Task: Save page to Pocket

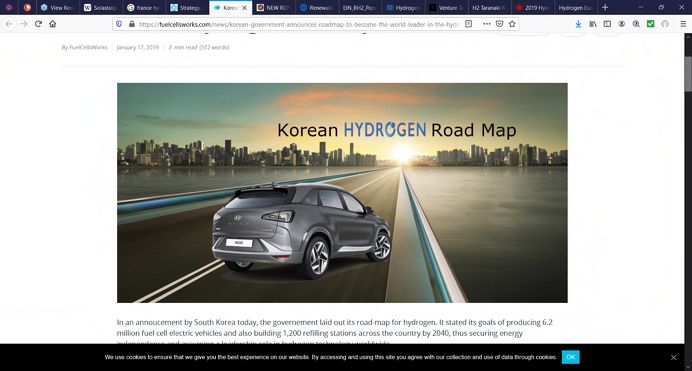Action: [500, 24]
